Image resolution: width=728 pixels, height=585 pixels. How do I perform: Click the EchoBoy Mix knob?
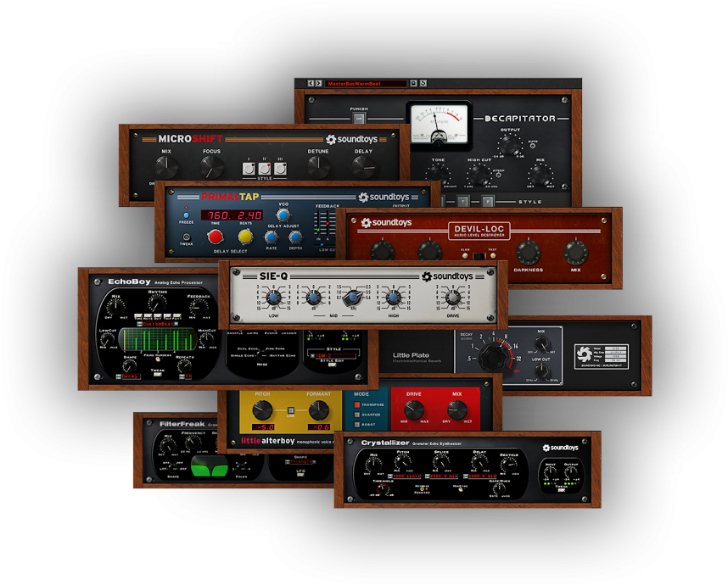(x=115, y=307)
